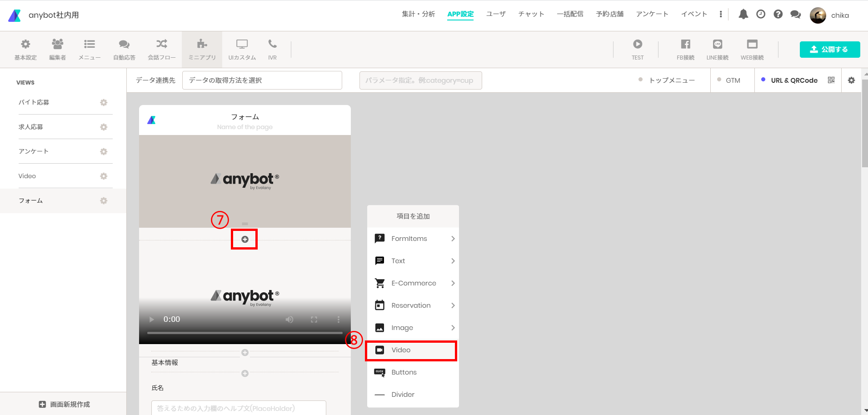Open the データの取得方法を選択 dropdown
Screen dimensions: 868x415
(262, 80)
